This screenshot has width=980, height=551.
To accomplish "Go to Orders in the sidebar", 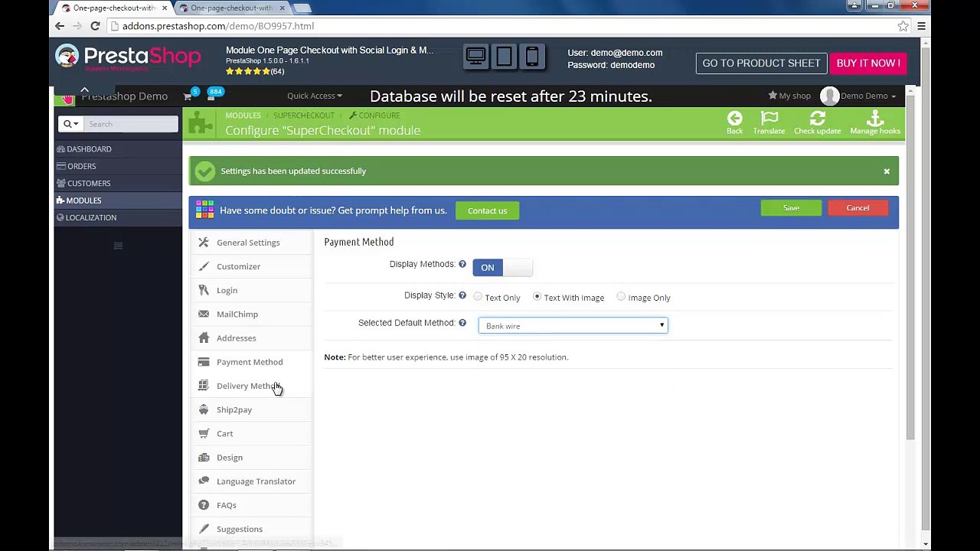I will tap(118, 166).
